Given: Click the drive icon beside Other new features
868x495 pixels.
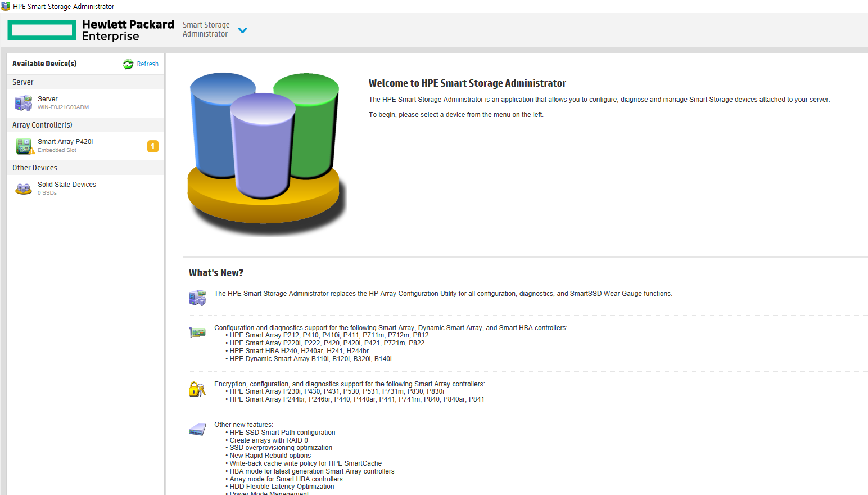Looking at the screenshot, I should [197, 430].
